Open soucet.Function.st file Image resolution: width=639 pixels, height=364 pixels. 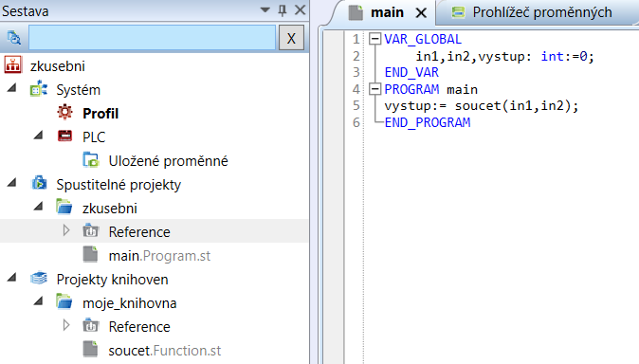tap(165, 351)
